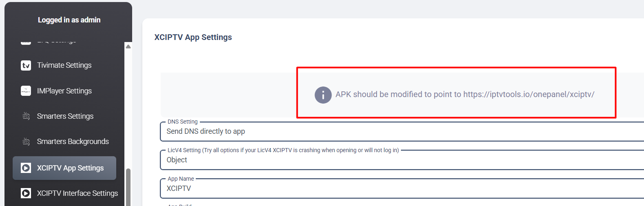Click the 'Logged in as admin' text
This screenshot has height=206, width=644.
click(x=69, y=20)
